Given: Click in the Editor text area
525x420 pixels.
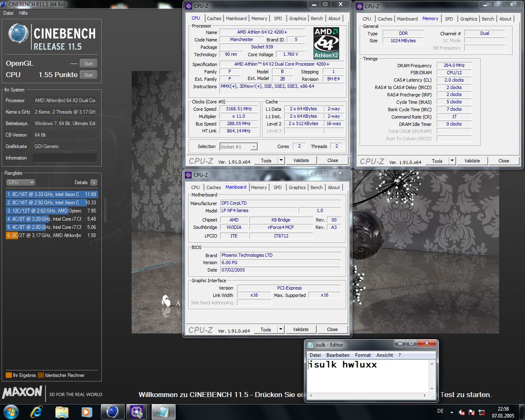Looking at the screenshot, I should tap(368, 376).
